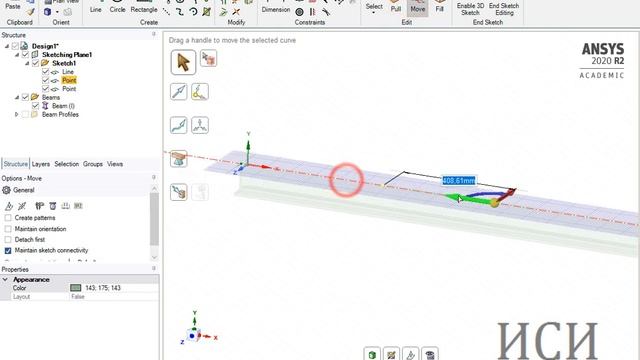The height and width of the screenshot is (360, 640).
Task: Select the Structure tab
Action: (x=16, y=164)
